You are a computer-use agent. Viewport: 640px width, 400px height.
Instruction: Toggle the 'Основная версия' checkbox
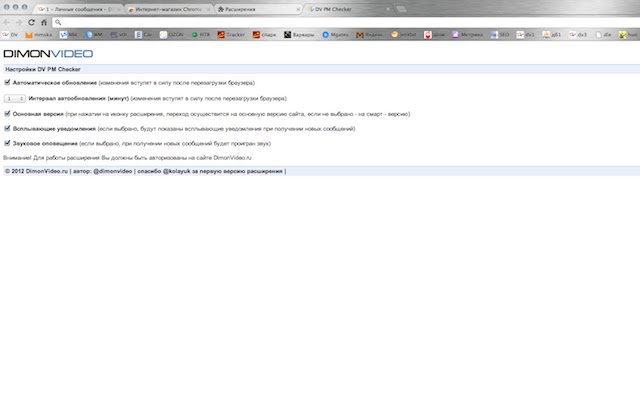(x=7, y=114)
